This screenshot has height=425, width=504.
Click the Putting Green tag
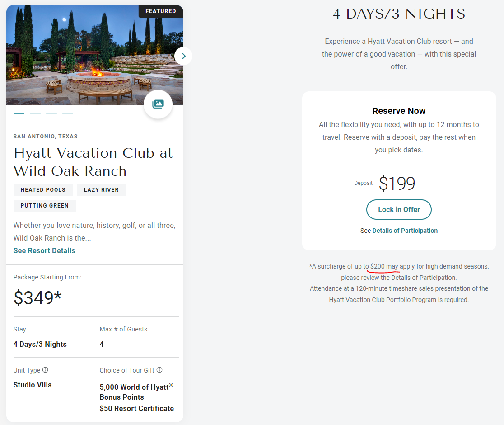click(45, 206)
